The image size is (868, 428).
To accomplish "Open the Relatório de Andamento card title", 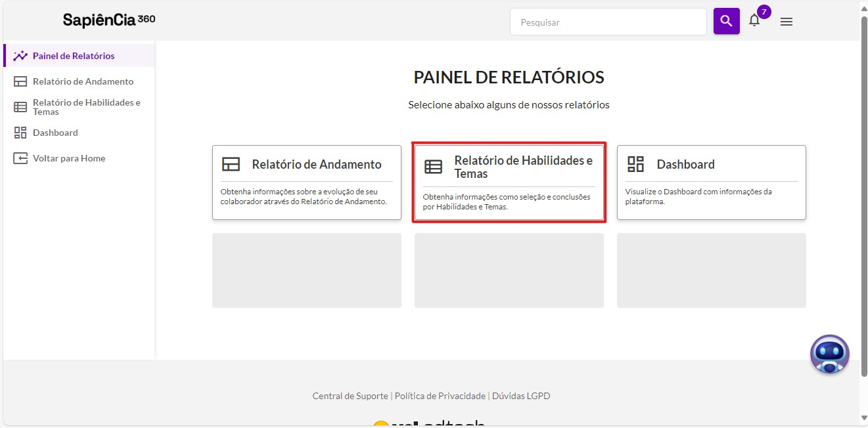I will pos(317,164).
